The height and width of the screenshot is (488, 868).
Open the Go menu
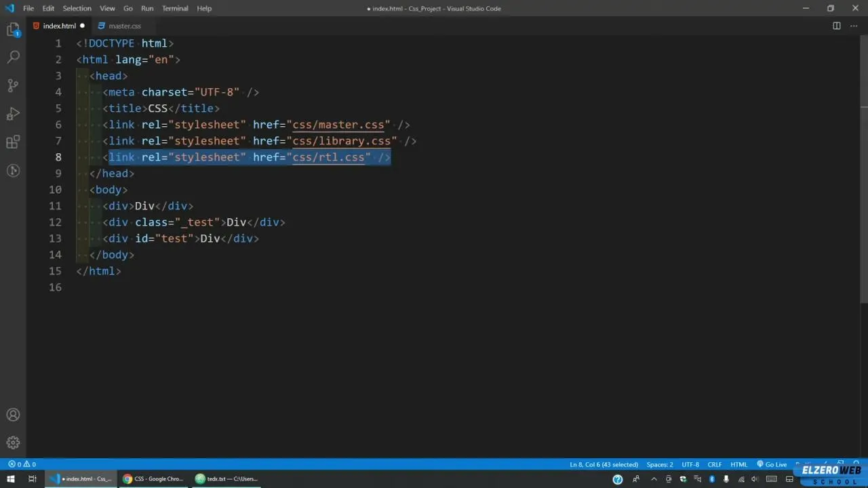[x=128, y=8]
